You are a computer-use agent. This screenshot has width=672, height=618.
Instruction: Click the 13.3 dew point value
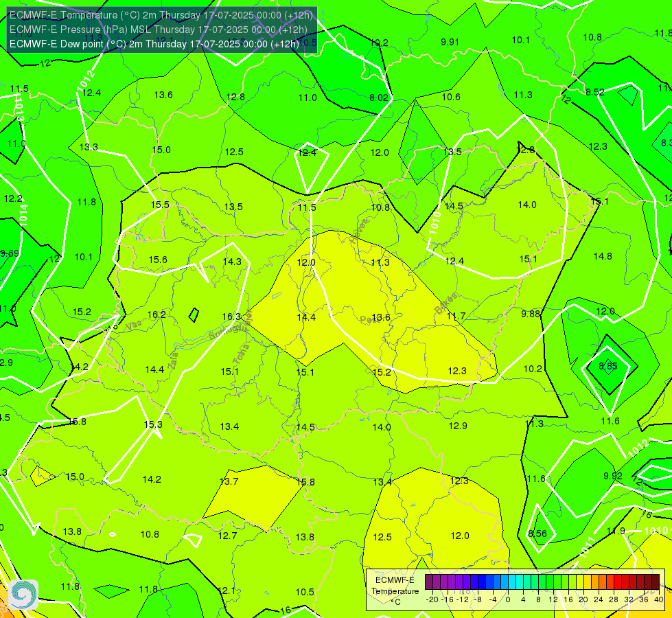pos(89,147)
